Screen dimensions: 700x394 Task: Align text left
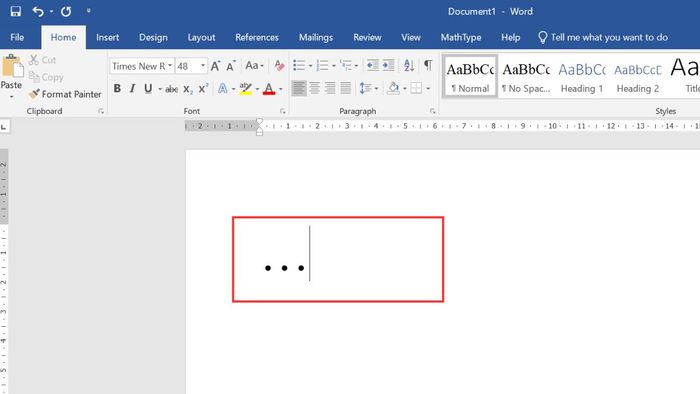point(299,88)
